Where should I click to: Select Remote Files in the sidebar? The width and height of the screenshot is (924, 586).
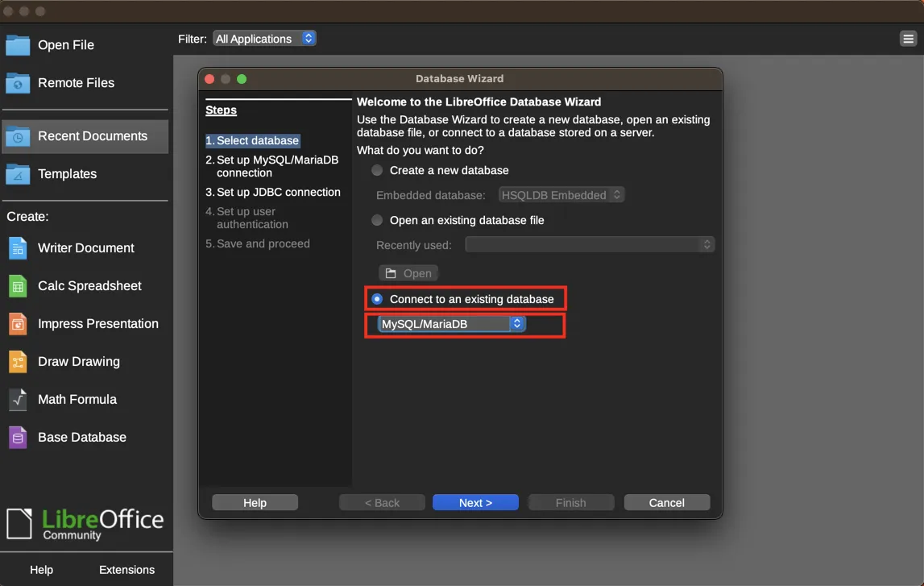point(85,83)
